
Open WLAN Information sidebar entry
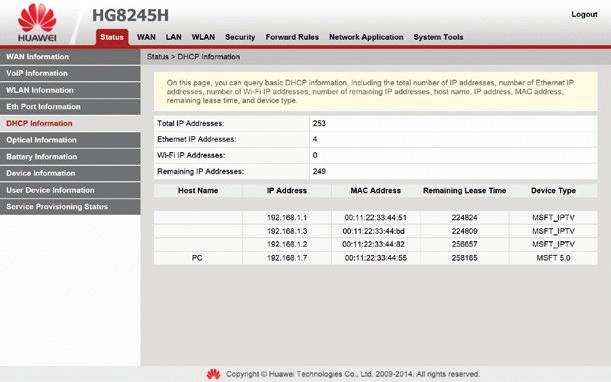tap(70, 90)
